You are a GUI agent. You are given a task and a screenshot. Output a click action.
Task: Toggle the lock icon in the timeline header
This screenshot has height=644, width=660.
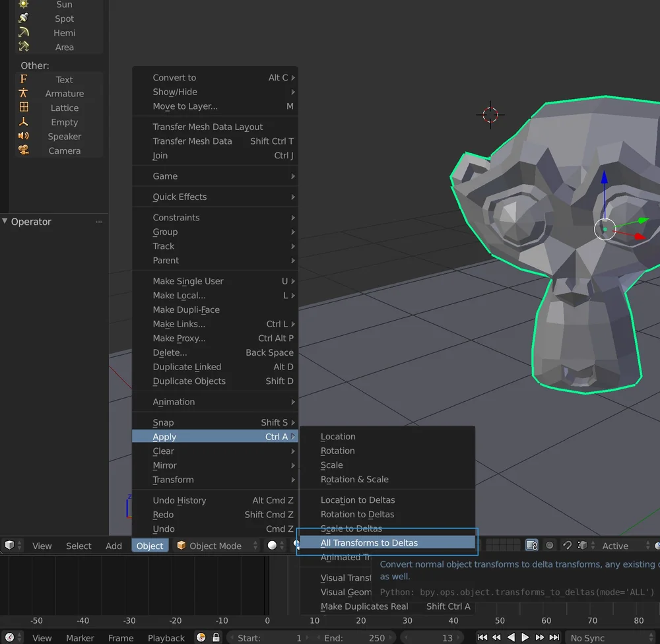click(216, 637)
